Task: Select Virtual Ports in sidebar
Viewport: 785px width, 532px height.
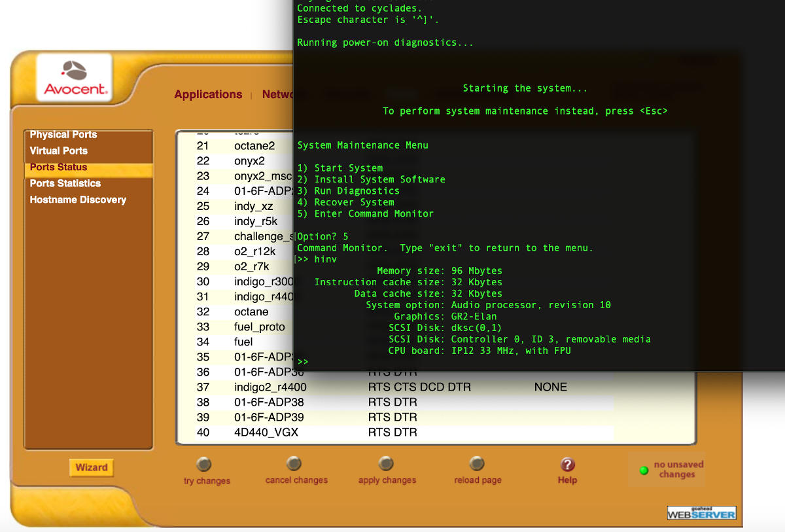Action: point(59,151)
